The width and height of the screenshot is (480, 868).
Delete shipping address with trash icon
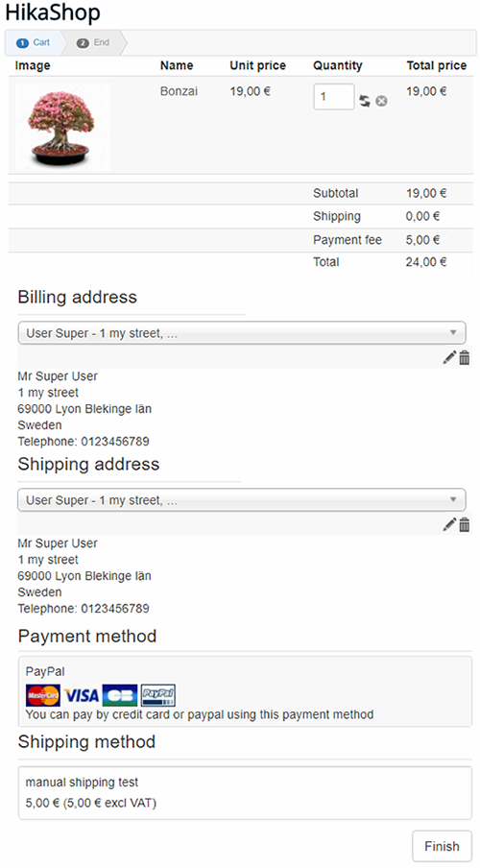tap(465, 525)
